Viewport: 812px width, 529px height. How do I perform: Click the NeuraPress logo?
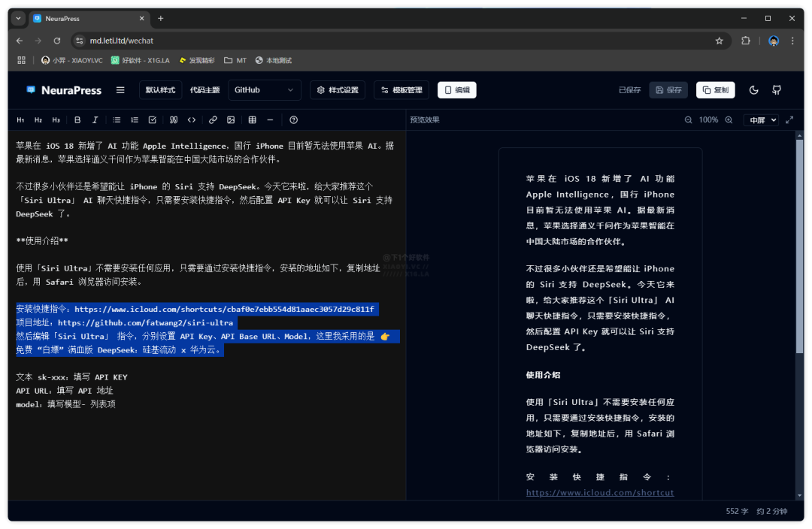pos(64,90)
